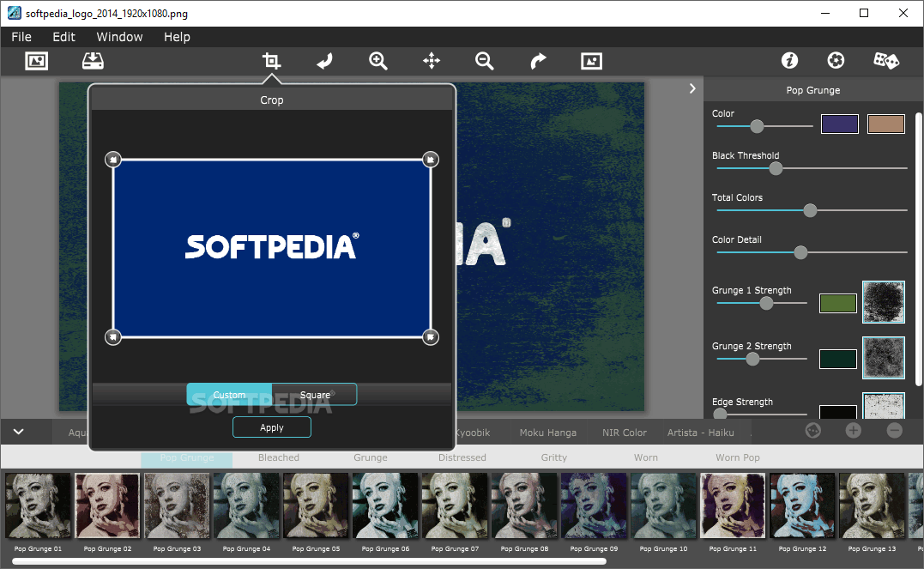924x569 pixels.
Task: Select the Distressed preset group
Action: (x=462, y=457)
